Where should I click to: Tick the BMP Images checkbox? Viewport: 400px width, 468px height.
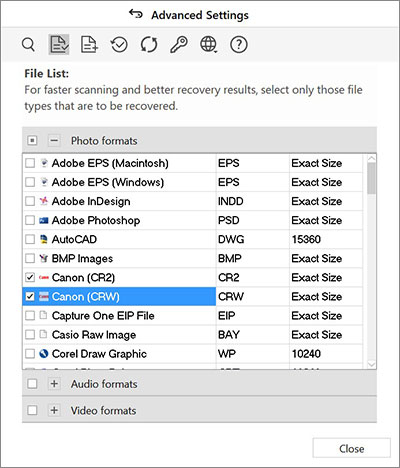[x=30, y=258]
